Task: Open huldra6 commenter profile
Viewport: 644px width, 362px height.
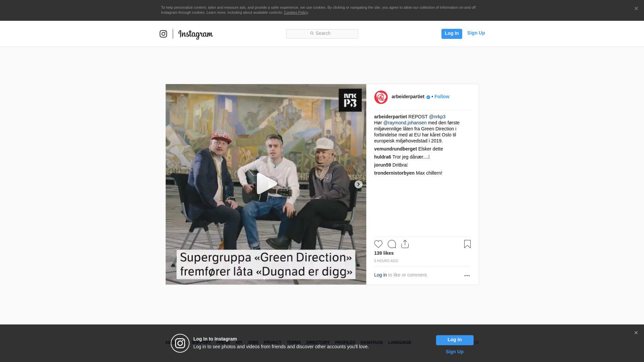Action: pos(383,157)
